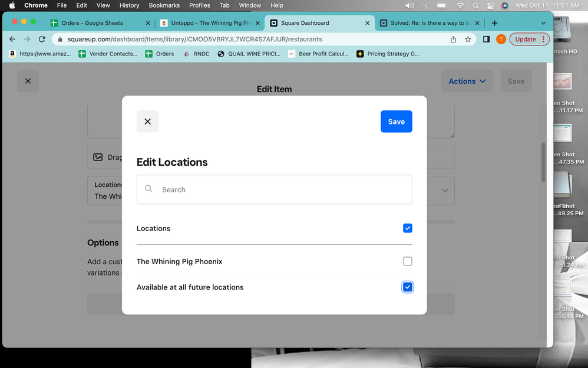
Task: Open macOS Spotlight search icon
Action: point(475,5)
